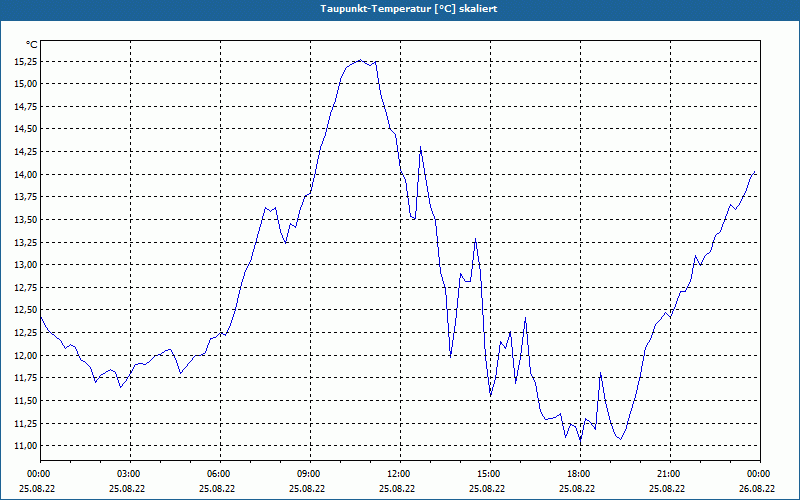
Task: Click the 26.08.22 date label
Action: pyautogui.click(x=757, y=489)
